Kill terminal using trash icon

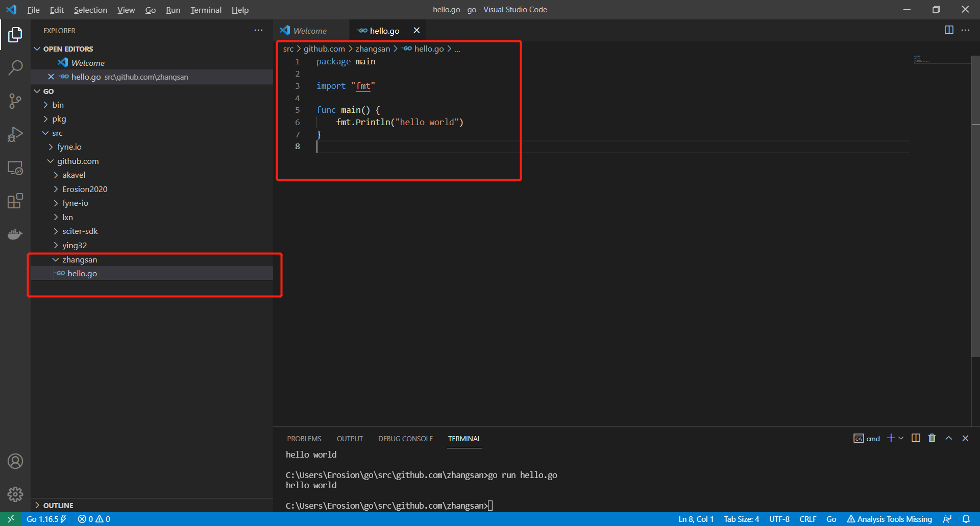pos(932,438)
